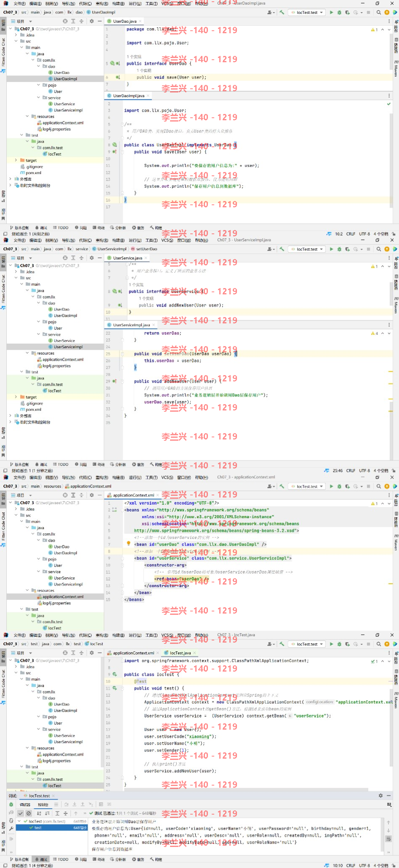The height and width of the screenshot is (868, 399).
Task: Open the 重构(R) menu in UserDaoImpl.java window
Action: pyautogui.click(x=102, y=4)
